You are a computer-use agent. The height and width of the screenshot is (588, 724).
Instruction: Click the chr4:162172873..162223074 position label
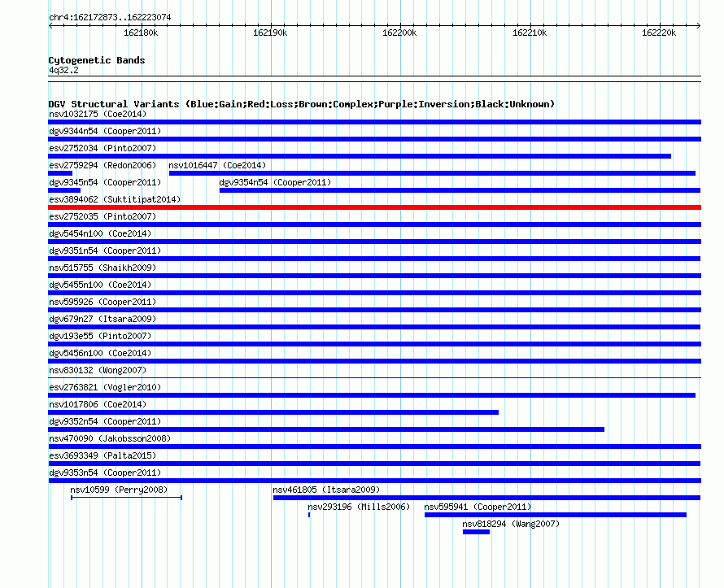point(110,17)
